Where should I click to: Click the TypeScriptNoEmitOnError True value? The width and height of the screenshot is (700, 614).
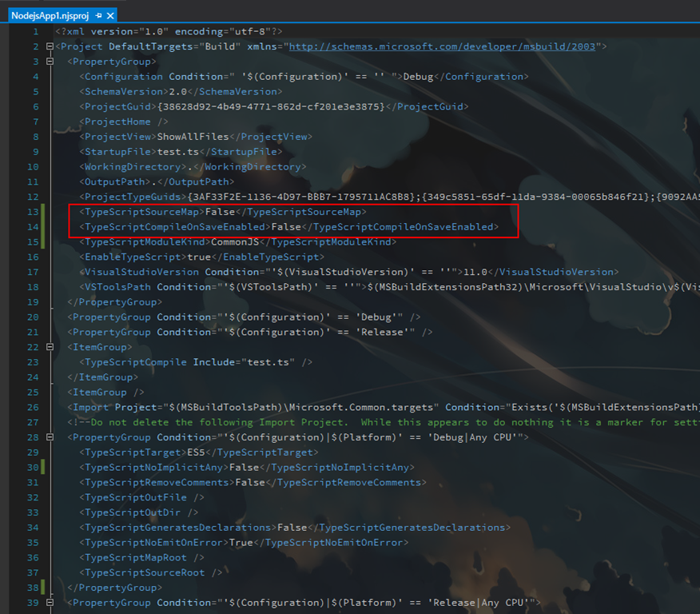coord(241,543)
